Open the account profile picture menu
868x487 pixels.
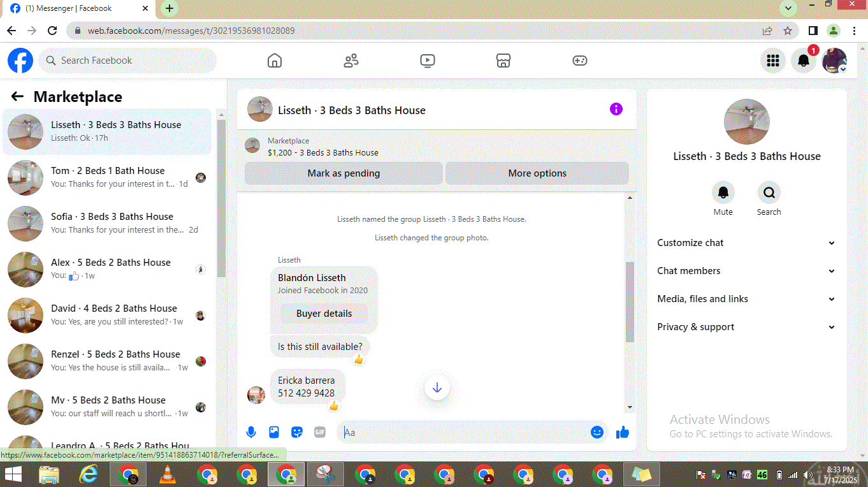[834, 61]
